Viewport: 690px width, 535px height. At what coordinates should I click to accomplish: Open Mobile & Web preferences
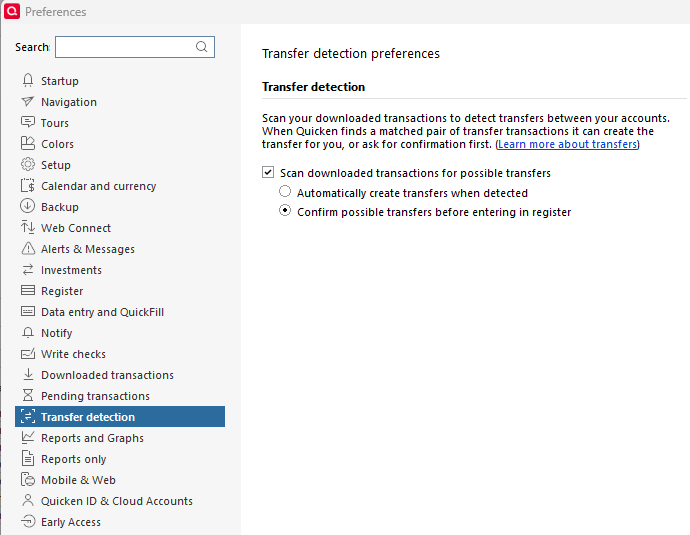click(78, 480)
